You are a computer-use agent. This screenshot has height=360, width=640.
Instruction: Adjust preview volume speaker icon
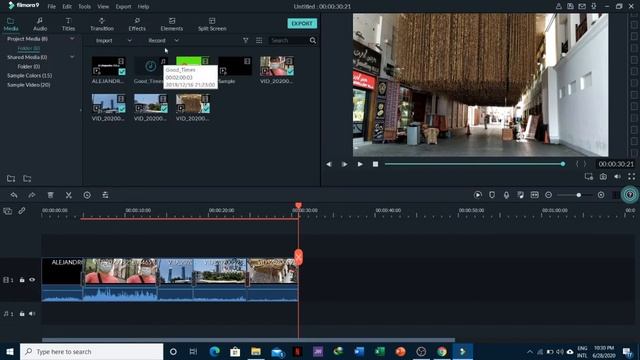(x=617, y=176)
